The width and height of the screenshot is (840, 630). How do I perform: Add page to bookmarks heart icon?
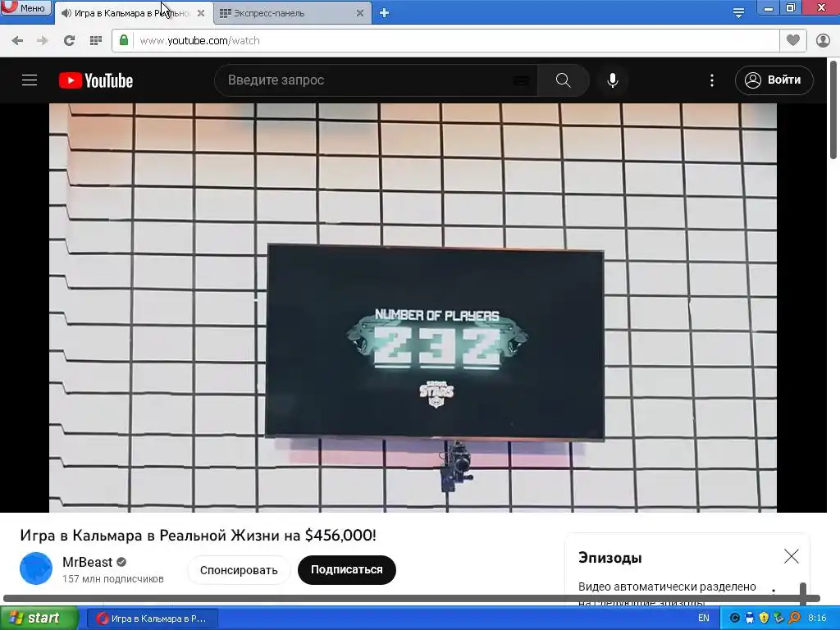[793, 40]
